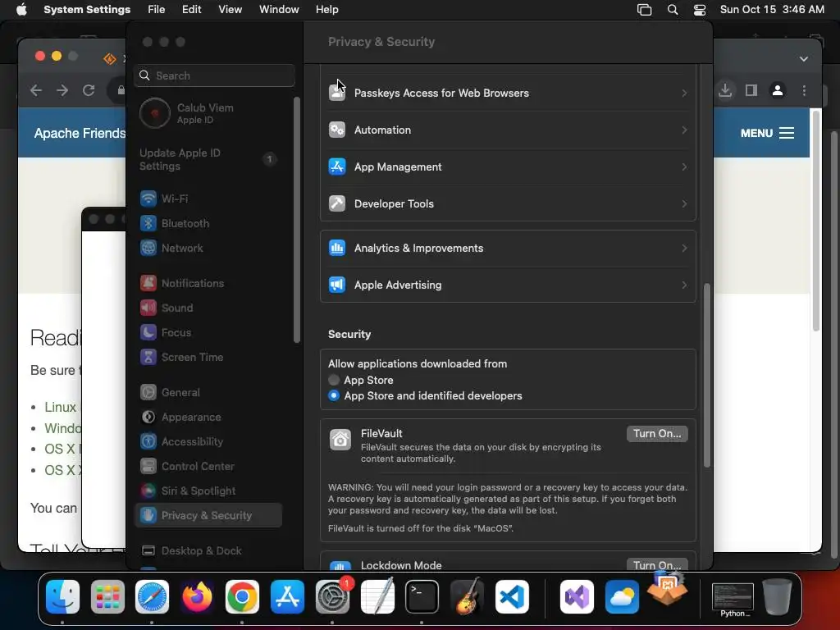Open the Edit menu
Viewport: 840px width, 630px height.
point(191,10)
